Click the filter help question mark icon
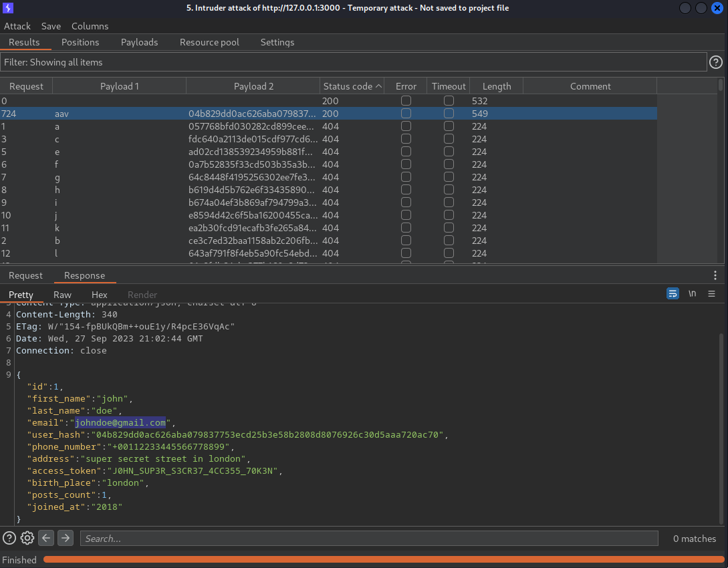 [x=716, y=62]
